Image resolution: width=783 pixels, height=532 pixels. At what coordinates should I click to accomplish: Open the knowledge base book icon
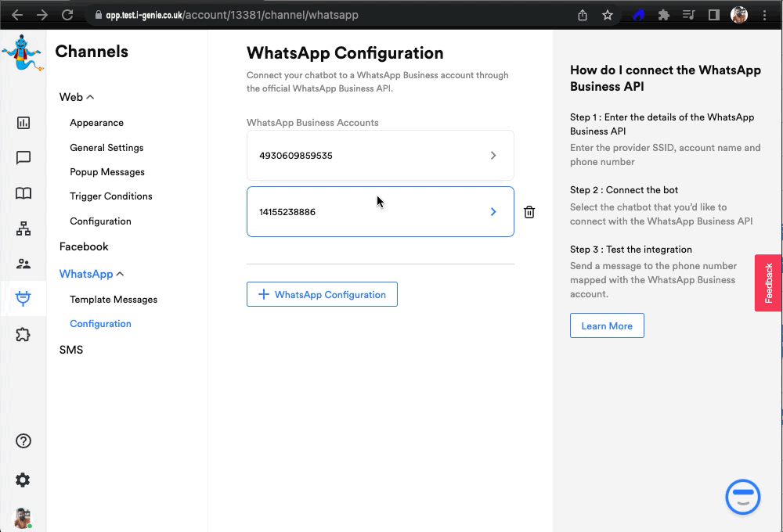[x=23, y=193]
